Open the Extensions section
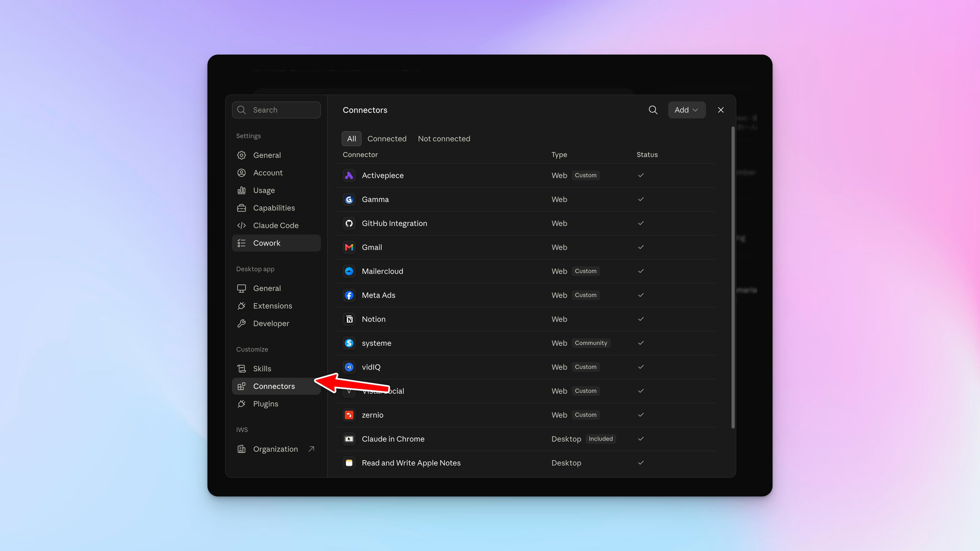980x551 pixels. click(276, 306)
